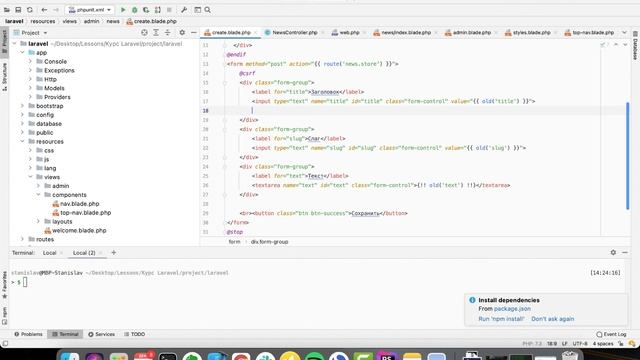Image resolution: width=640 pixels, height=360 pixels.
Task: Open the news/index.blade.php tab
Action: coord(406,33)
